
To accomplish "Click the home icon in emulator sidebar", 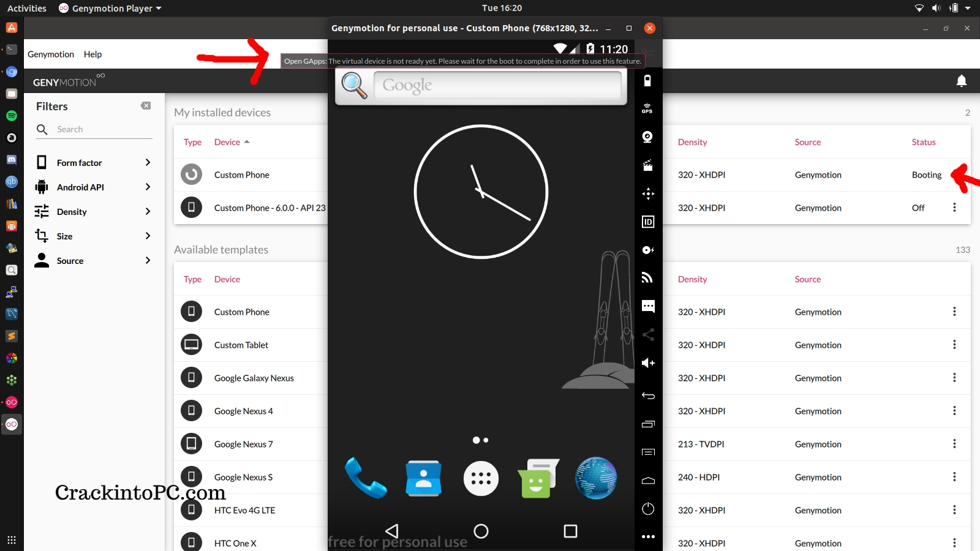I will pyautogui.click(x=648, y=481).
